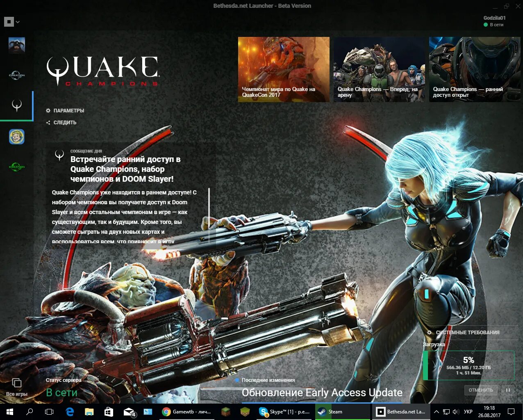This screenshot has height=420, width=523.
Task: Click the Godzila01 account name
Action: click(494, 18)
